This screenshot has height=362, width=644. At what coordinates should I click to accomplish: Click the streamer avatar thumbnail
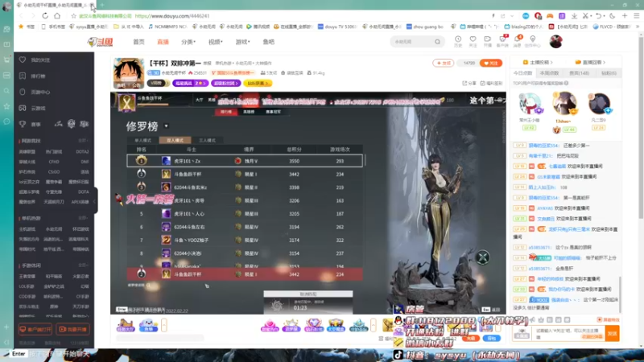click(x=129, y=73)
